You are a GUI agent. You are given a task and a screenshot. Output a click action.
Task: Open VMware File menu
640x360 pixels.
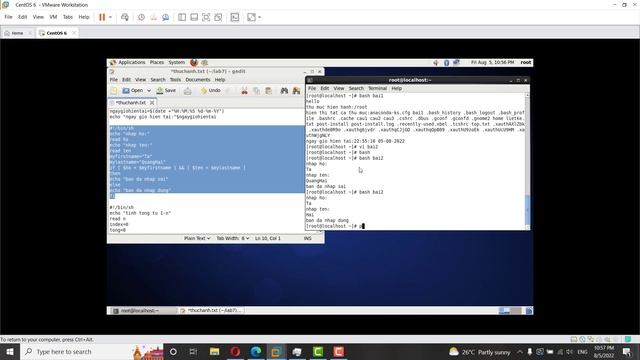pyautogui.click(x=9, y=17)
